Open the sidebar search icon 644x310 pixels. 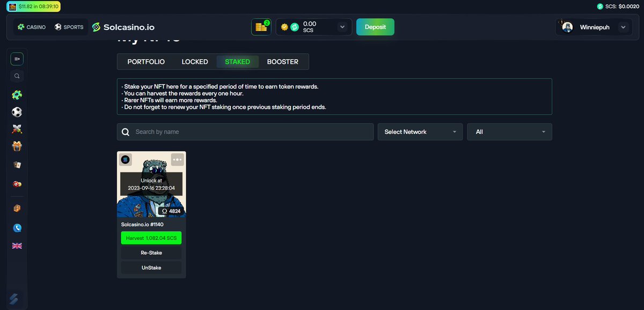17,76
